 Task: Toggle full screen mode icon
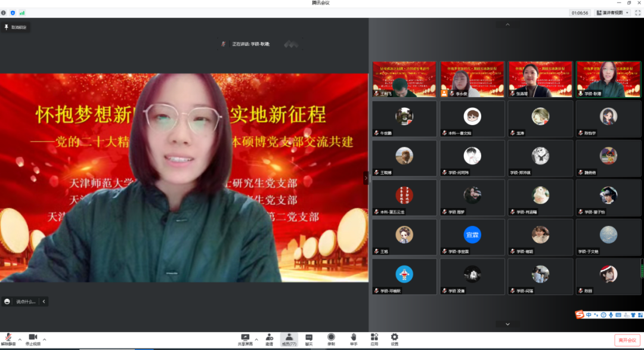pos(637,13)
